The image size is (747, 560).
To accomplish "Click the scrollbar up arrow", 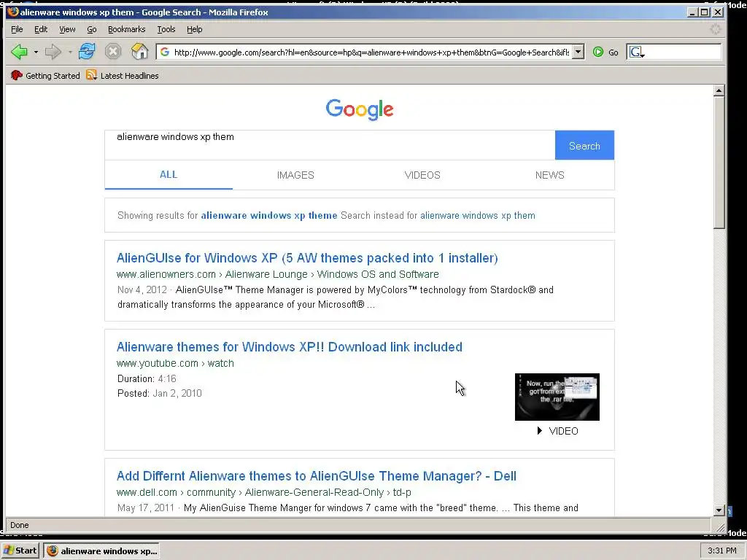I will tap(719, 90).
